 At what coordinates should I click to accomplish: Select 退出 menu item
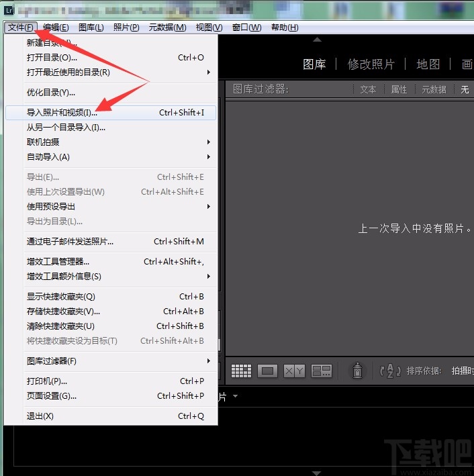coord(111,416)
